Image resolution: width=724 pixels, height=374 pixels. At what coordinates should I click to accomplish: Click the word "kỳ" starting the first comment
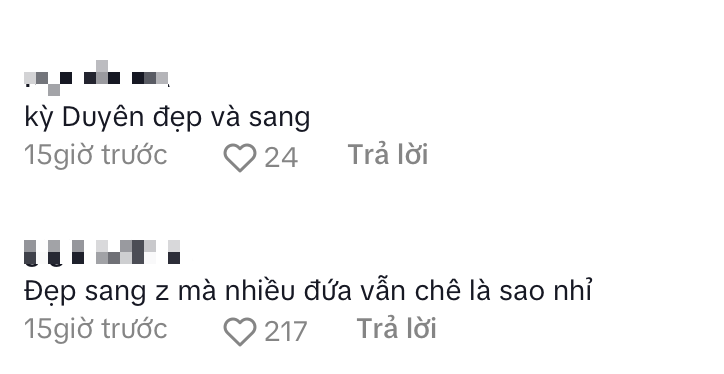[x=39, y=118]
